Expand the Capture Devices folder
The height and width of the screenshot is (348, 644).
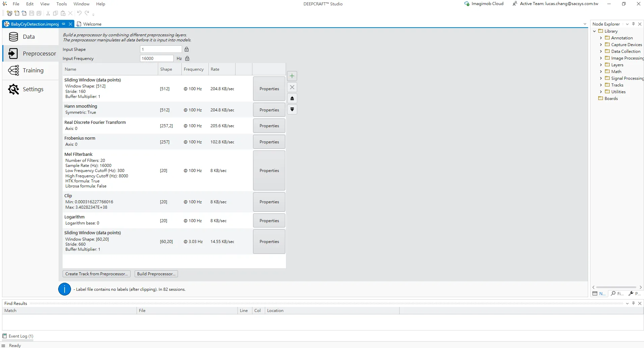pyautogui.click(x=601, y=45)
